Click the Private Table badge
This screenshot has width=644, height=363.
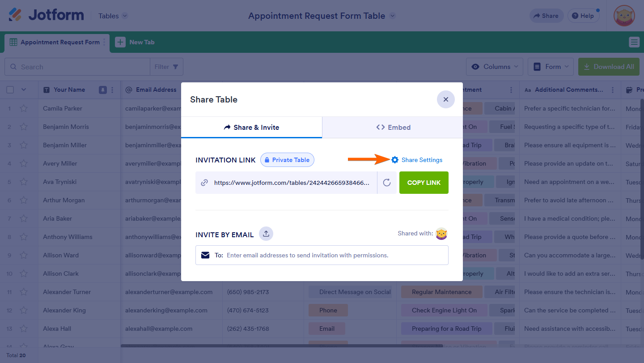pyautogui.click(x=287, y=160)
